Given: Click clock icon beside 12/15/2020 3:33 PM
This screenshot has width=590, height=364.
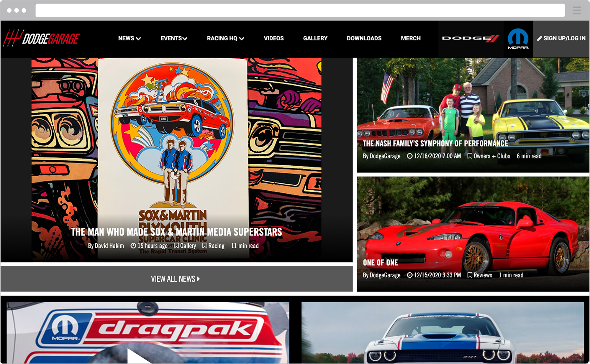Looking at the screenshot, I should [410, 275].
